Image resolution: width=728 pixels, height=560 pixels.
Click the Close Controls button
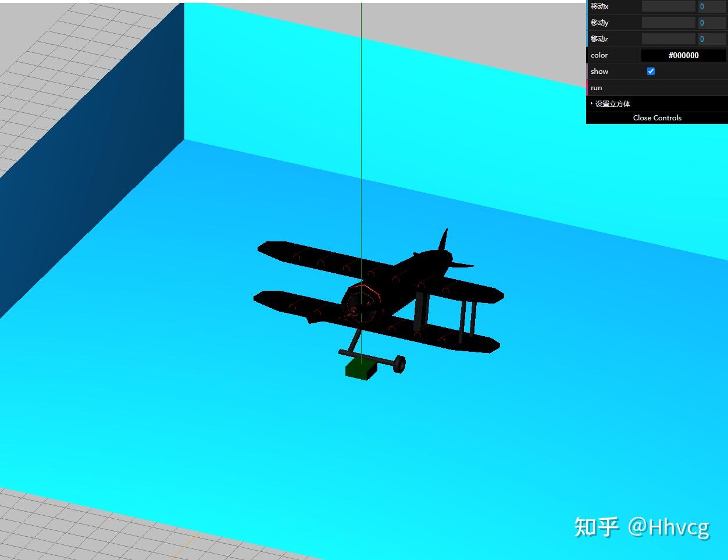pyautogui.click(x=656, y=117)
